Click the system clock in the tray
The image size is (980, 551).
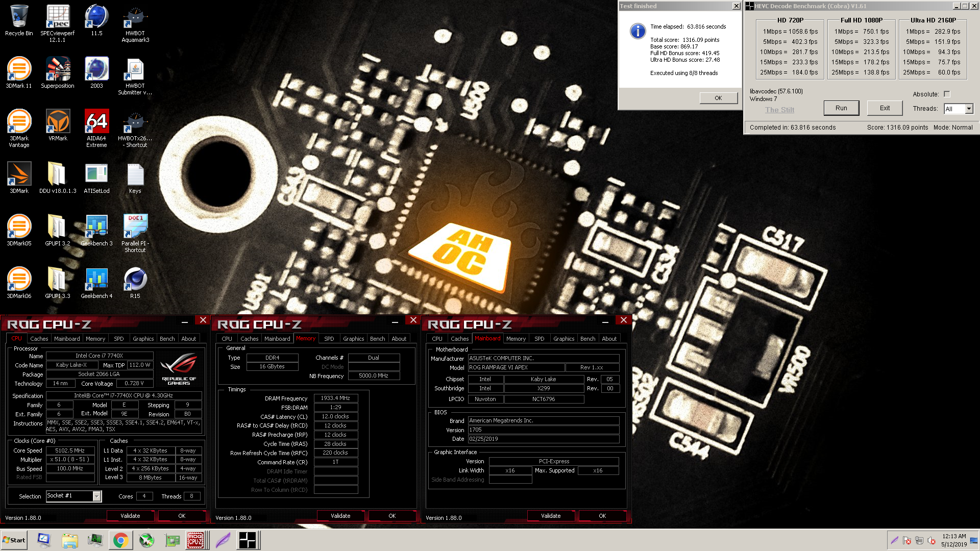click(x=954, y=540)
